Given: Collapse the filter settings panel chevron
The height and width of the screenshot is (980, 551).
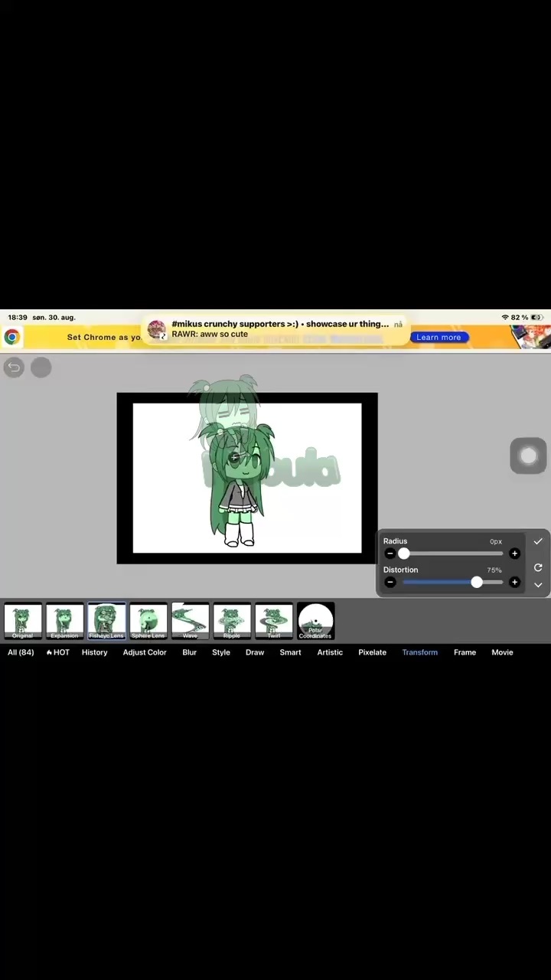Looking at the screenshot, I should click(538, 586).
